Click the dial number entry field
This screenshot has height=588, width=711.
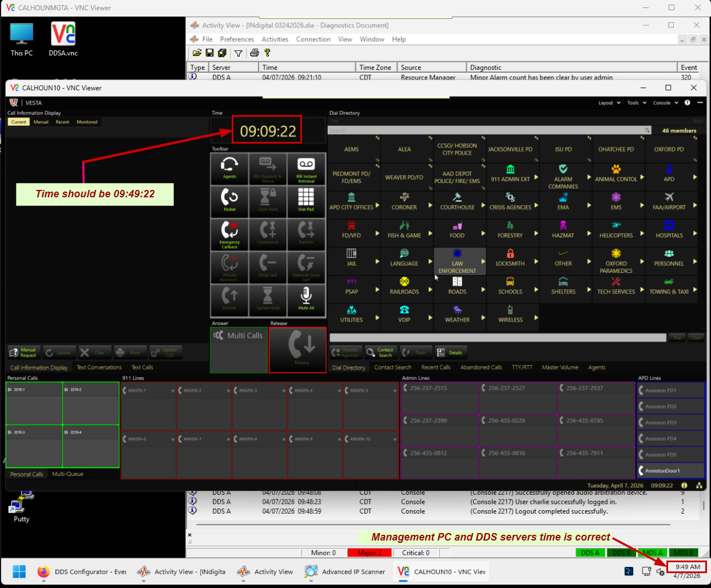498,337
